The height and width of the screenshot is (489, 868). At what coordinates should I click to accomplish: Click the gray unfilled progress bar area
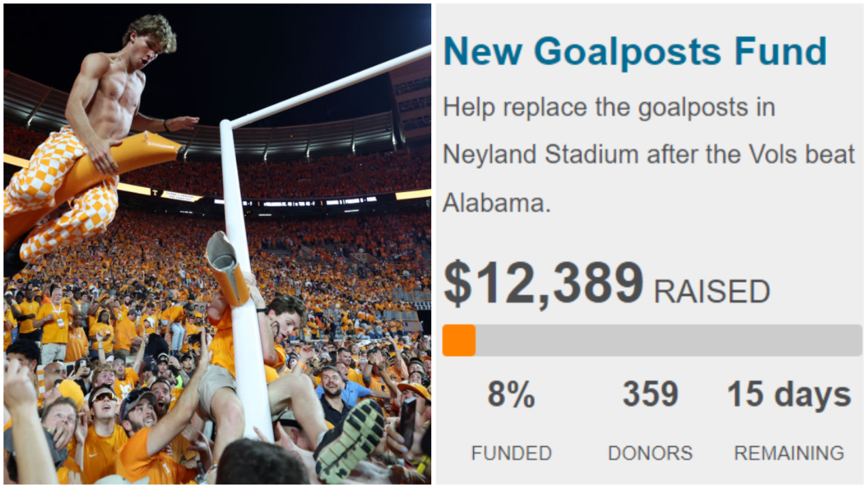[669, 340]
